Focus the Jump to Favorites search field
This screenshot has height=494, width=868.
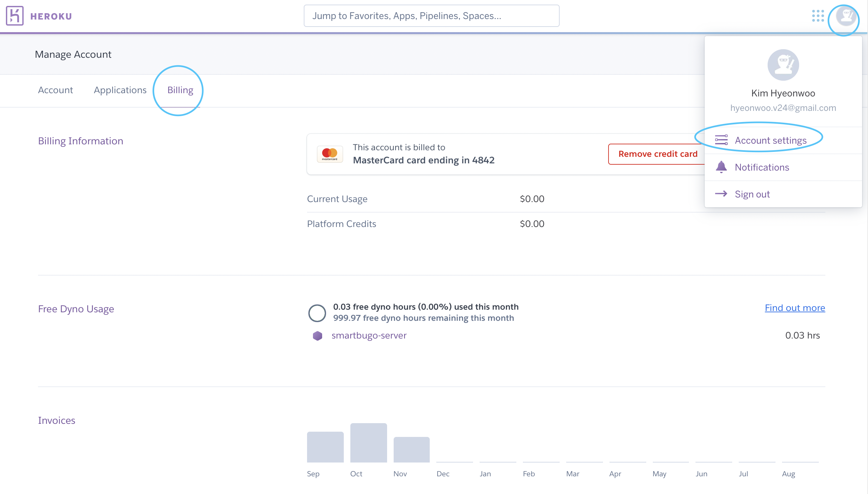point(431,16)
